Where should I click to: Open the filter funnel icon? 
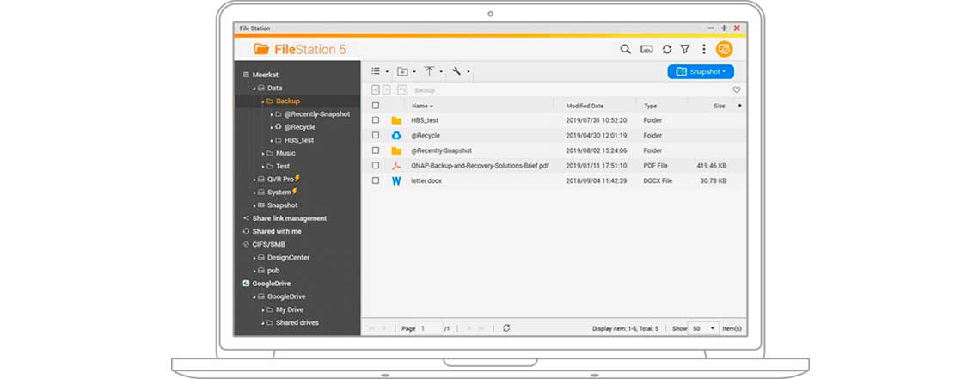(685, 50)
